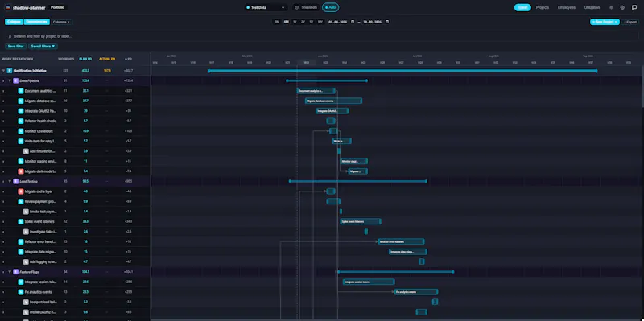Click the search and filter input field
This screenshot has height=321, width=644.
coord(321,36)
